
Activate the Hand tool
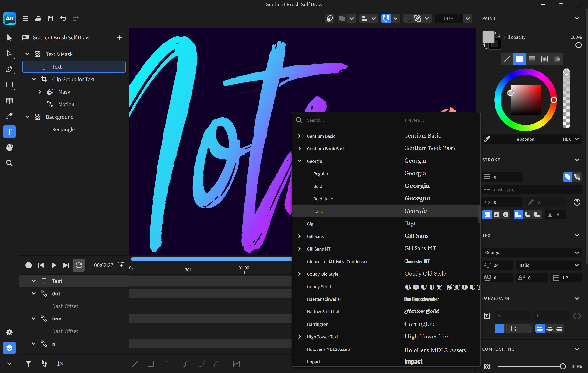click(9, 147)
